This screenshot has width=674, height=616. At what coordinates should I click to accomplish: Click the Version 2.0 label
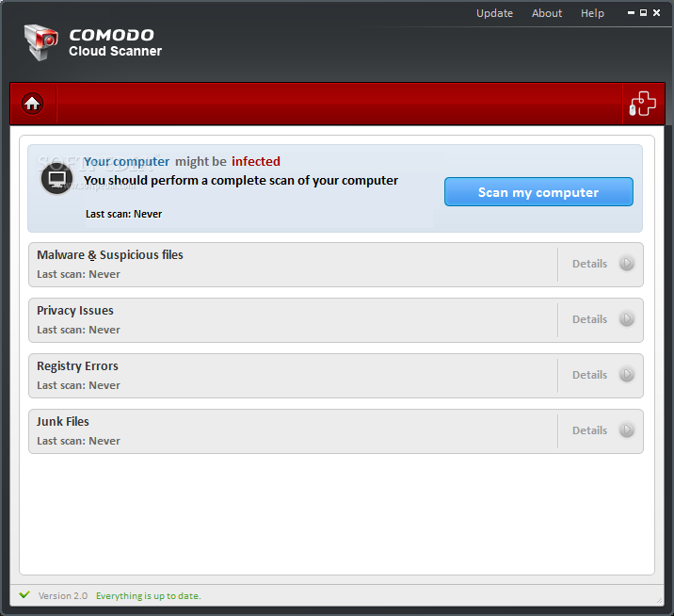pyautogui.click(x=63, y=596)
